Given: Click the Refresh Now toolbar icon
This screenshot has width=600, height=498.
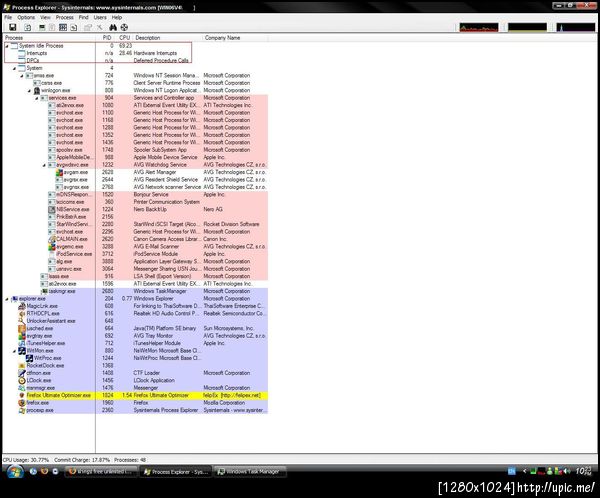Looking at the screenshot, I should coord(28,27).
